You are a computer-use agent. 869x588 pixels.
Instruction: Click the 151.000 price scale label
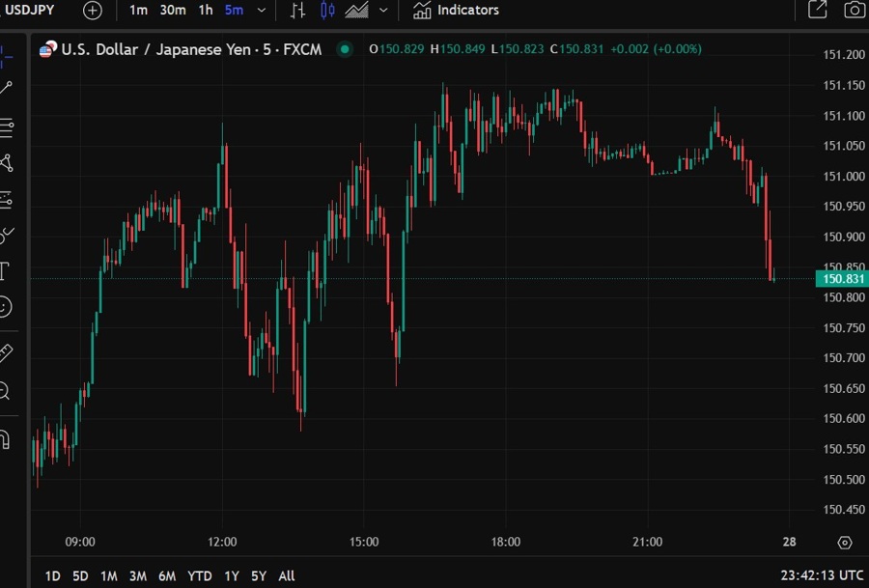844,176
